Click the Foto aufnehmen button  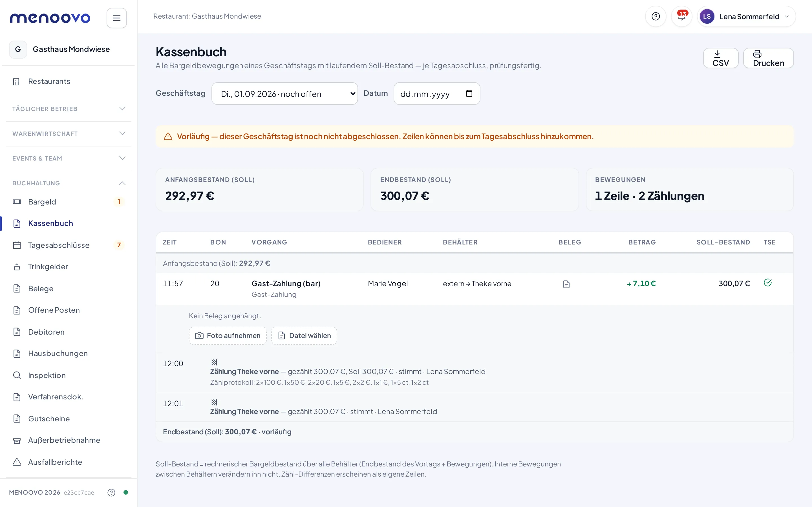228,336
